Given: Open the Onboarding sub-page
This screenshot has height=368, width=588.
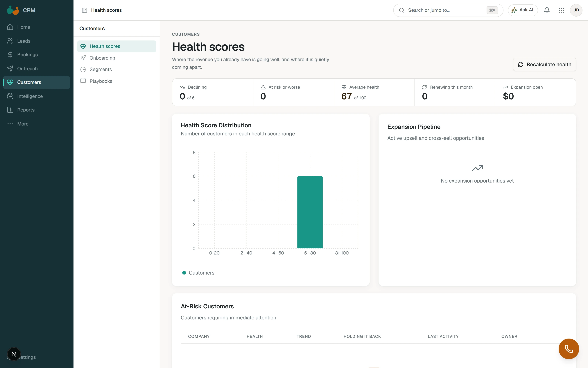Looking at the screenshot, I should pyautogui.click(x=117, y=58).
